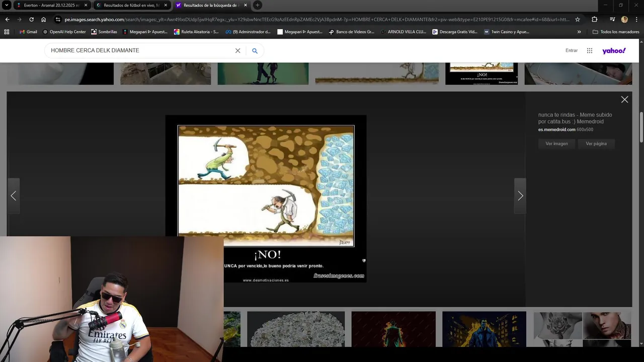Click the Entrar sign-in link

[x=572, y=50]
